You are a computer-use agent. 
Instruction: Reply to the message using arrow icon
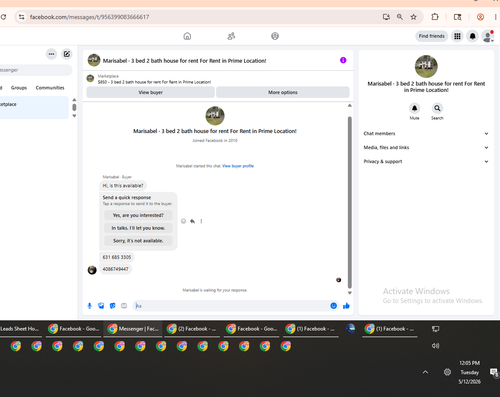pyautogui.click(x=192, y=221)
